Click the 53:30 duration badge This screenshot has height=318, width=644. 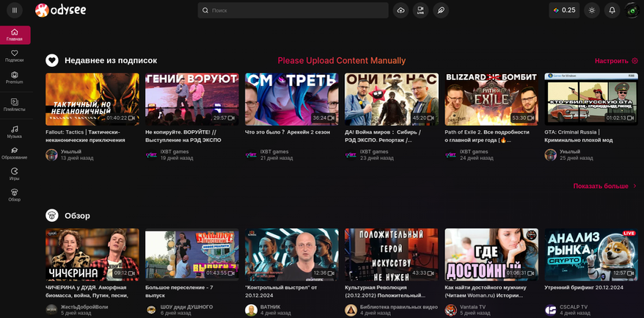click(522, 118)
